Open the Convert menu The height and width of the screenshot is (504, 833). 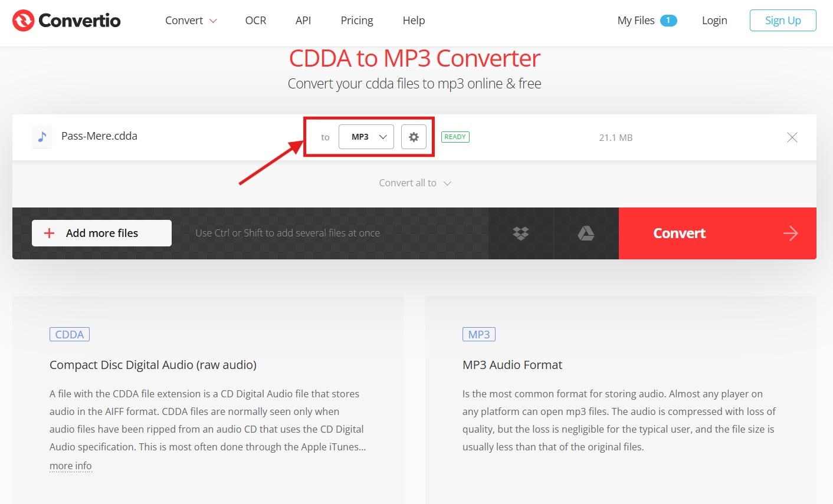191,21
